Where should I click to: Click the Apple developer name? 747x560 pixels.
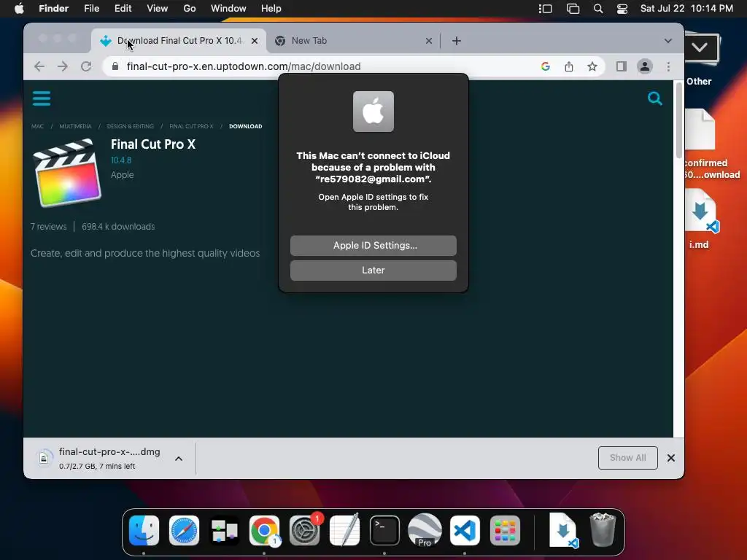tap(122, 175)
